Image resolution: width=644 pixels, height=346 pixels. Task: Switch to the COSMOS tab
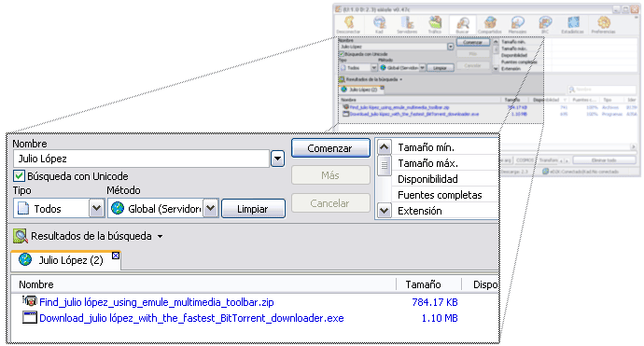[525, 160]
